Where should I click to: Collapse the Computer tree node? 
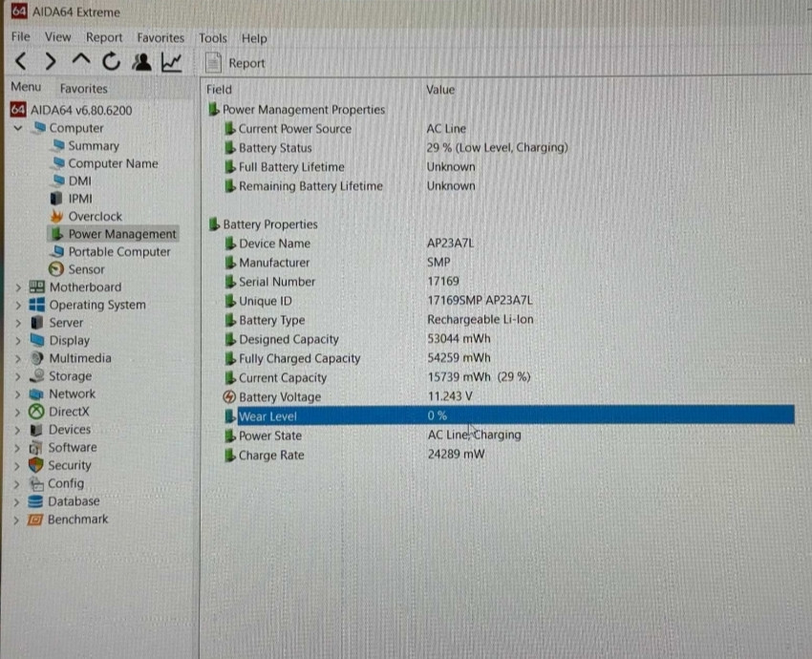click(x=18, y=128)
